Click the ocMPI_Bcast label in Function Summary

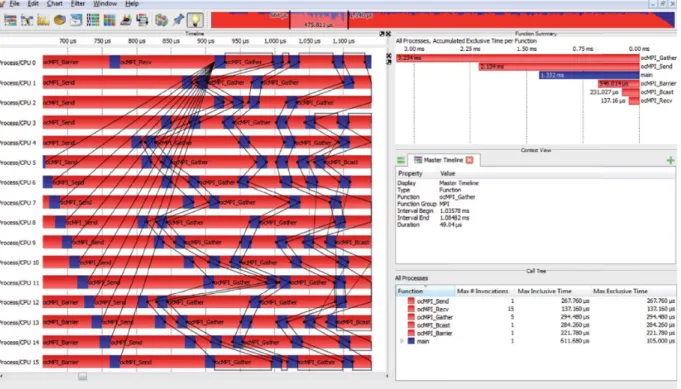657,92
